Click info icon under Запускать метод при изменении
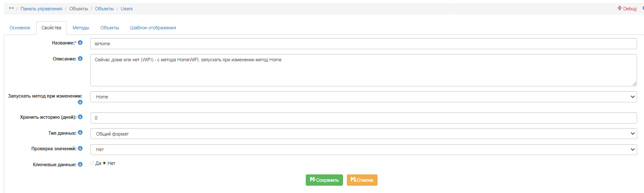 coord(80,102)
